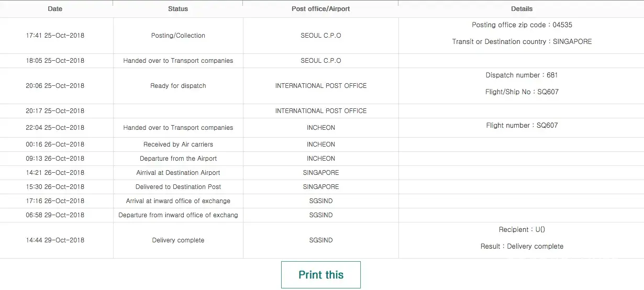Click the Ready for dispatch status
The width and height of the screenshot is (644, 290).
pyautogui.click(x=178, y=86)
